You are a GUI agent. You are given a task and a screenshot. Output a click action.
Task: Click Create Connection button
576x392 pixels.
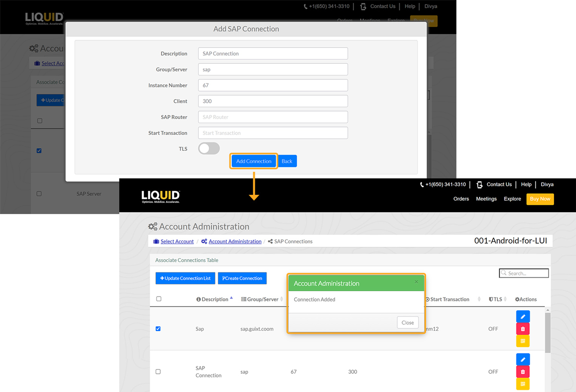coord(242,278)
